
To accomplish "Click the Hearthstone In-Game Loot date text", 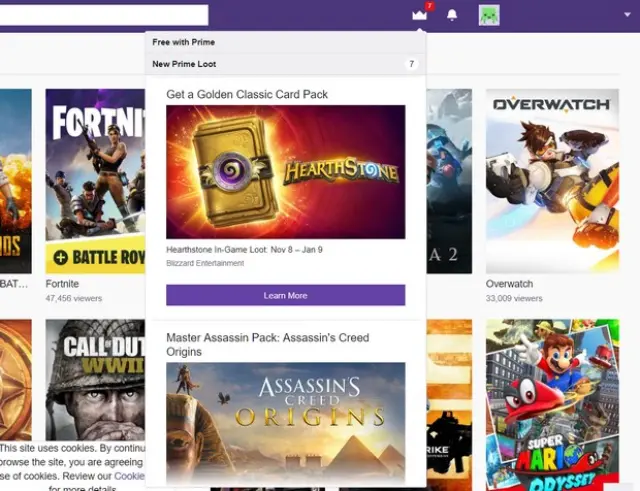I will [x=244, y=249].
